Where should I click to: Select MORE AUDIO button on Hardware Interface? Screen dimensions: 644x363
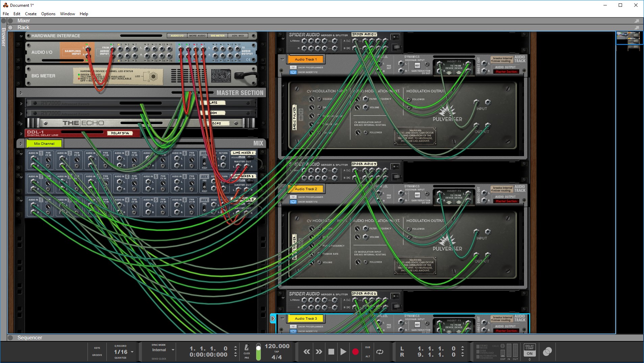click(197, 36)
